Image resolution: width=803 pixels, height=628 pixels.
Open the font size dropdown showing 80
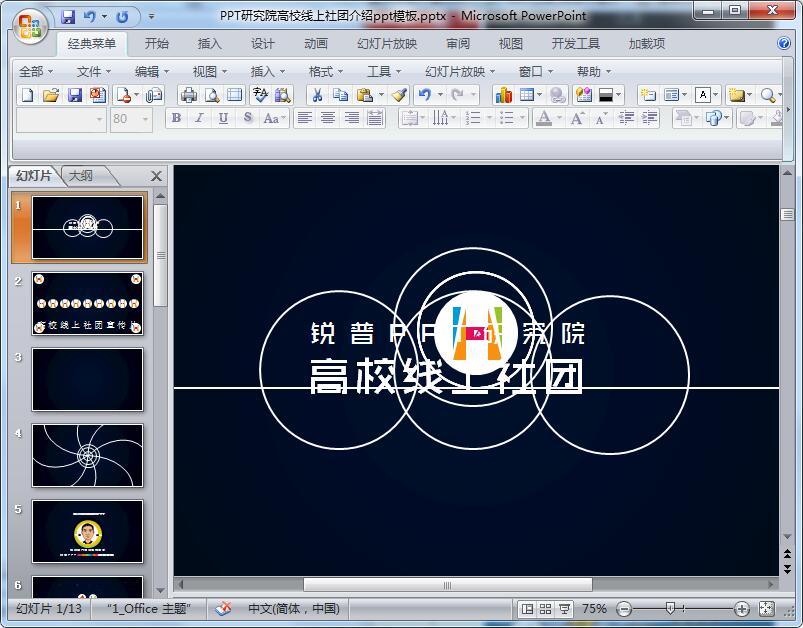pos(145,119)
